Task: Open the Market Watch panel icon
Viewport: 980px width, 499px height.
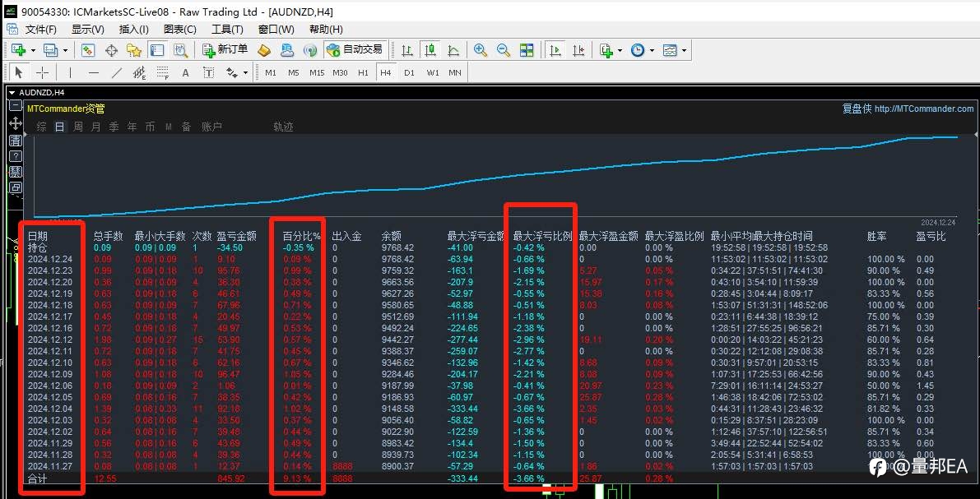Action: 88,51
